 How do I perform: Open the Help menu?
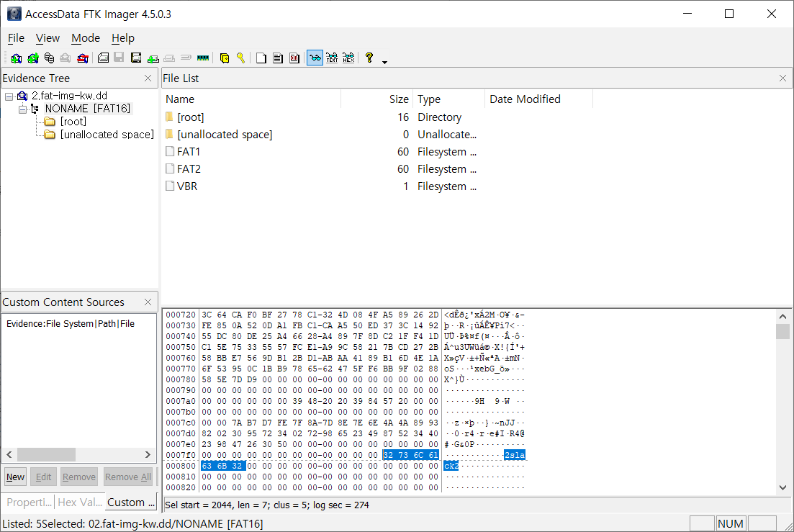click(123, 38)
